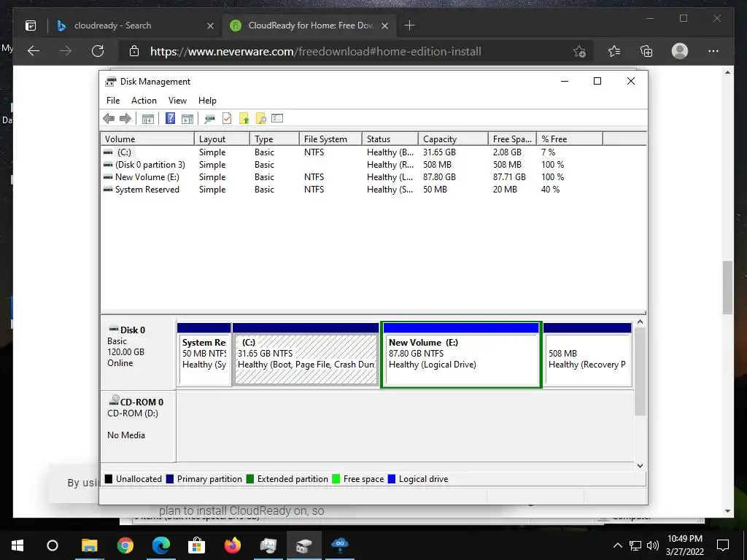Click the Edge address bar URL
This screenshot has width=747, height=560.
coord(315,52)
